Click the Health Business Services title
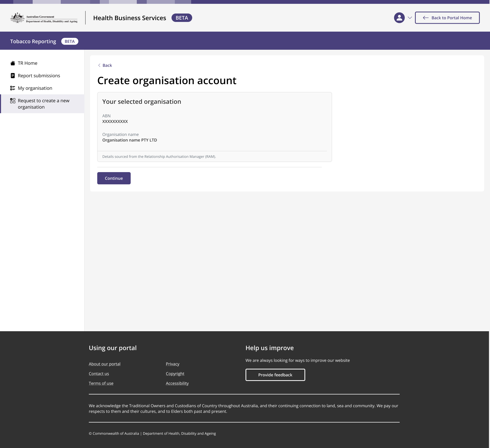This screenshot has height=448, width=490. [130, 18]
